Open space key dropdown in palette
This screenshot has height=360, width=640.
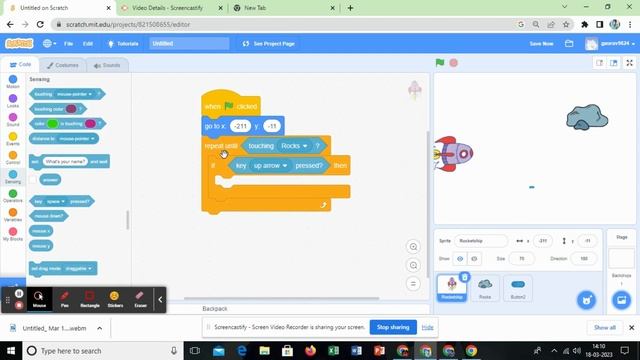coord(55,201)
